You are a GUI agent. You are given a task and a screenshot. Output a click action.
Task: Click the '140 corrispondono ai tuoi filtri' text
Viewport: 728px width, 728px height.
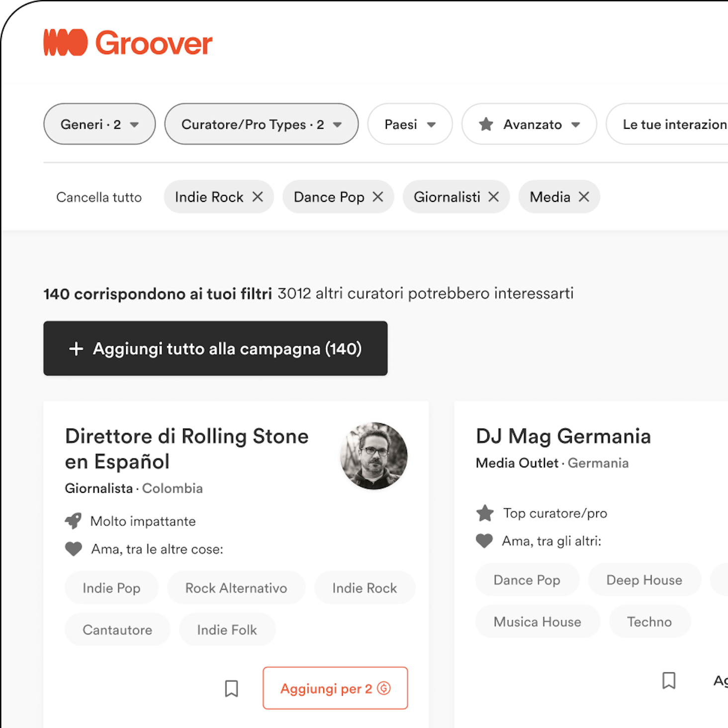(158, 294)
